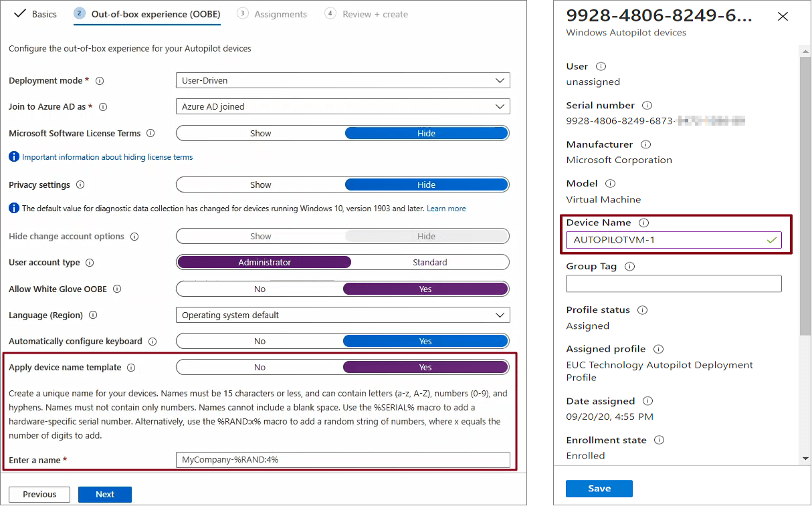Disable Apply device name template
This screenshot has width=812, height=506.
pyautogui.click(x=260, y=366)
